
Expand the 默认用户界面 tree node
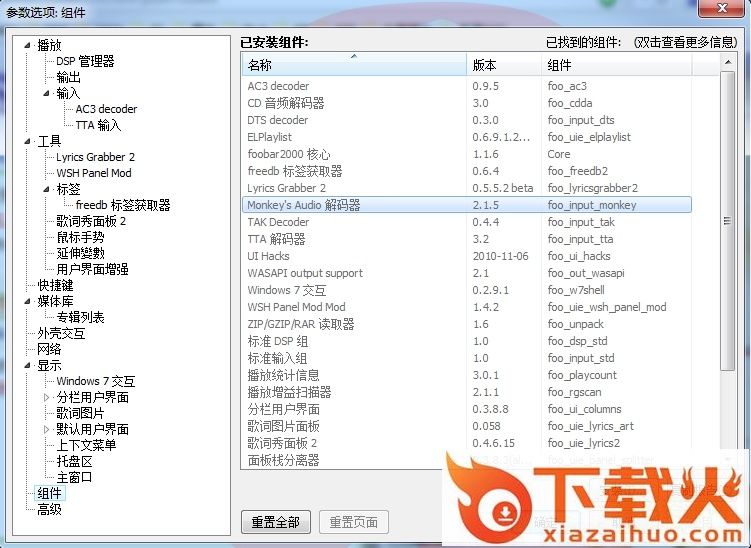[x=46, y=429]
